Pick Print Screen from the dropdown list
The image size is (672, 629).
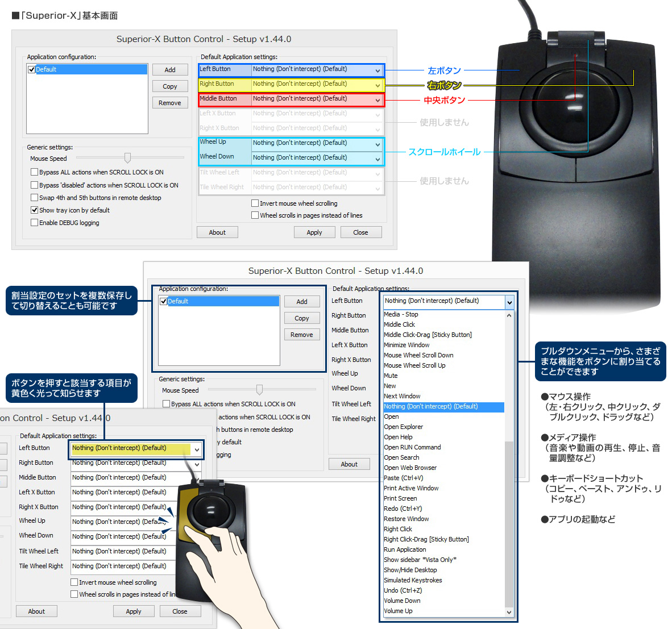(x=443, y=499)
